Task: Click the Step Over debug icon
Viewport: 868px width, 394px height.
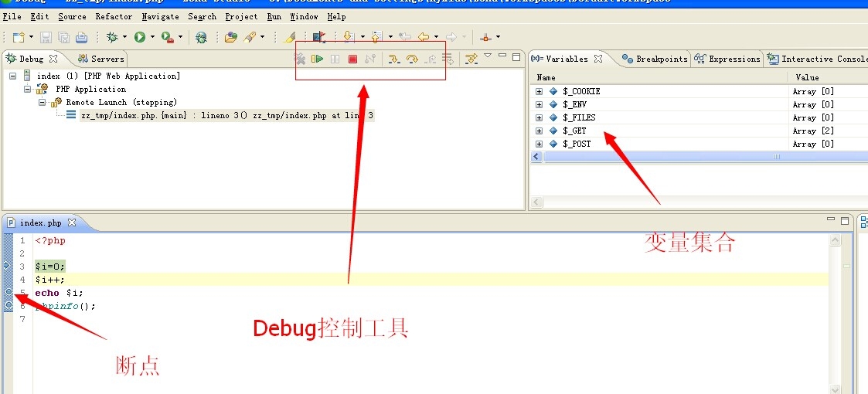Action: click(412, 59)
